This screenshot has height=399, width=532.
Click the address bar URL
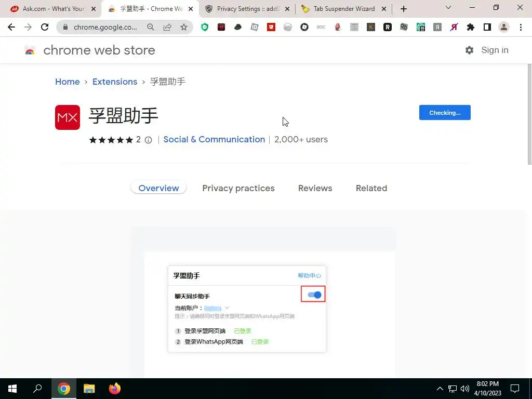pos(105,27)
